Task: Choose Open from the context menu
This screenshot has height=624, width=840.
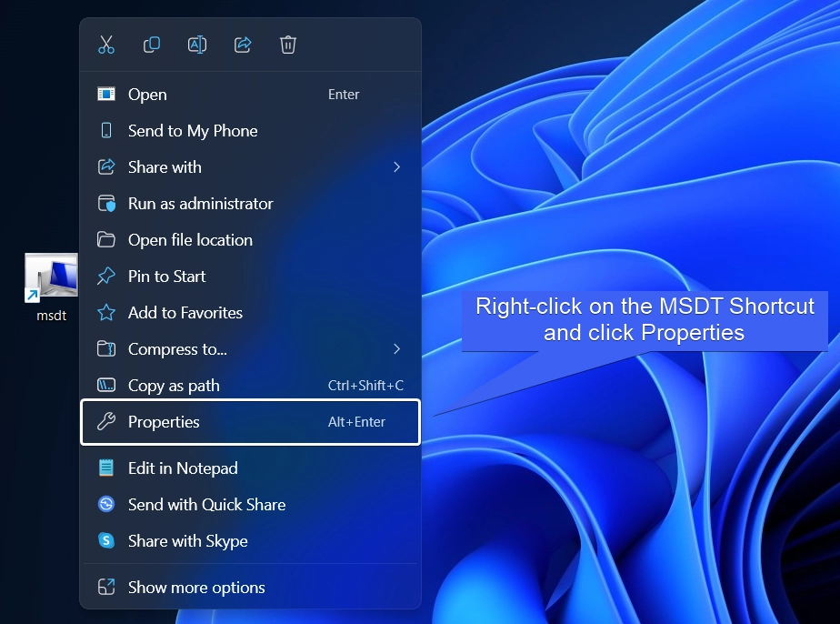Action: (x=250, y=95)
